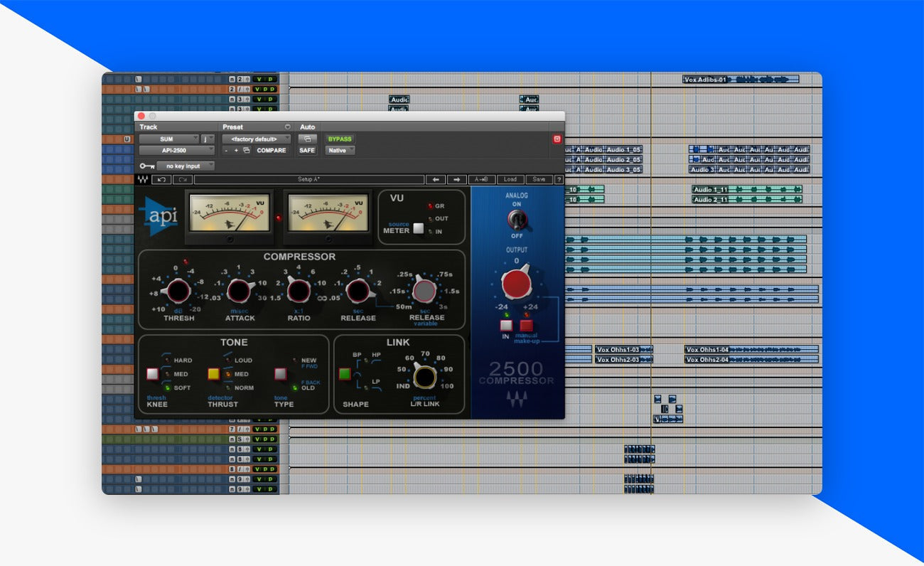Click the key input key icon

tap(147, 166)
